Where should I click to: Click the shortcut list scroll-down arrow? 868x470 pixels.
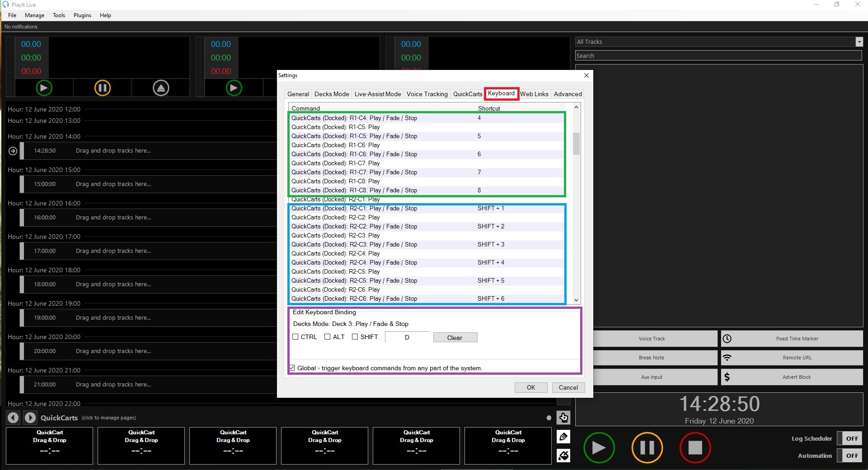576,300
